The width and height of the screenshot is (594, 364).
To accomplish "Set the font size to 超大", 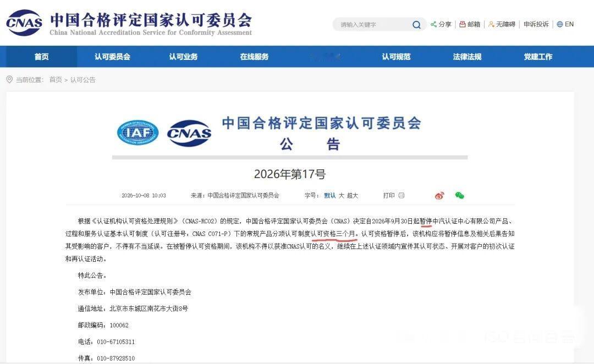I will [353, 195].
